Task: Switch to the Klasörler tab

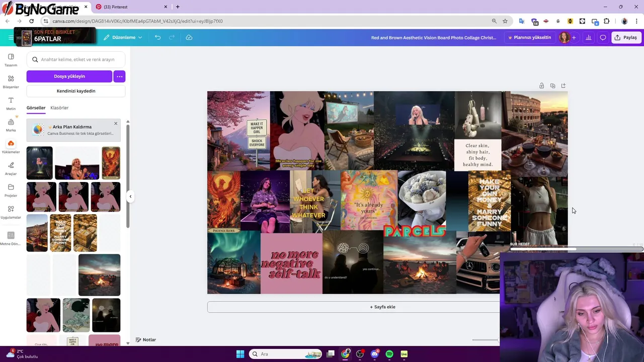Action: tap(59, 108)
